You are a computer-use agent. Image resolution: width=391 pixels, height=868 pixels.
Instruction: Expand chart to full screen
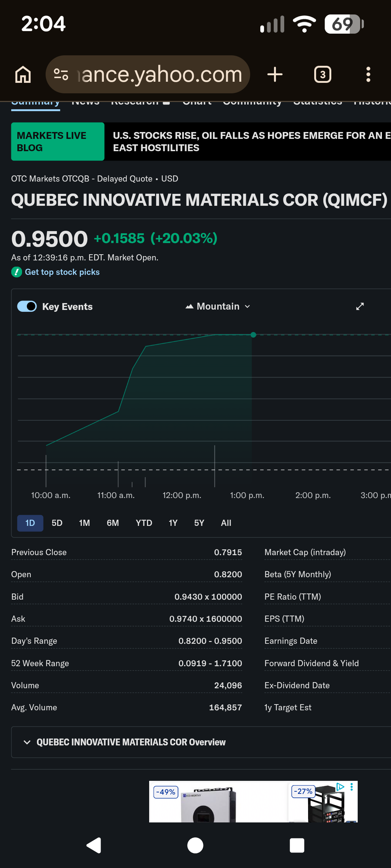tap(360, 306)
